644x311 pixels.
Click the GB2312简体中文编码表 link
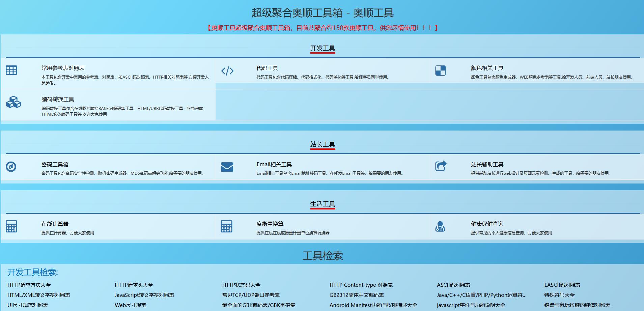click(x=357, y=295)
